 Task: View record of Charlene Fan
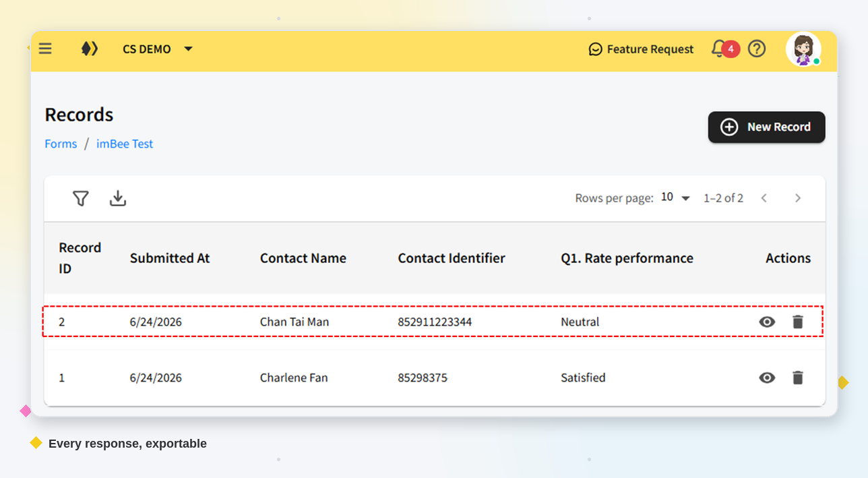point(767,378)
